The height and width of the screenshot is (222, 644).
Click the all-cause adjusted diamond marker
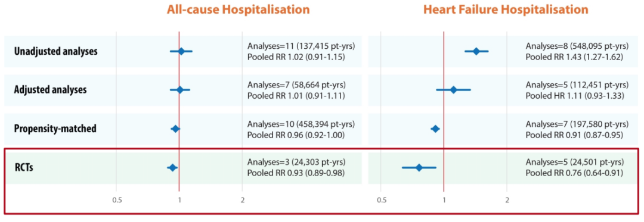click(180, 90)
